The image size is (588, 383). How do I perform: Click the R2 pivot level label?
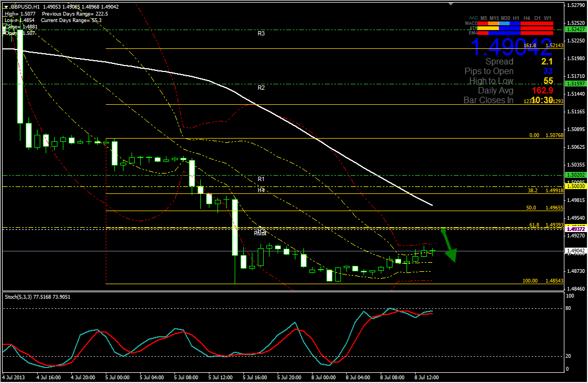261,88
